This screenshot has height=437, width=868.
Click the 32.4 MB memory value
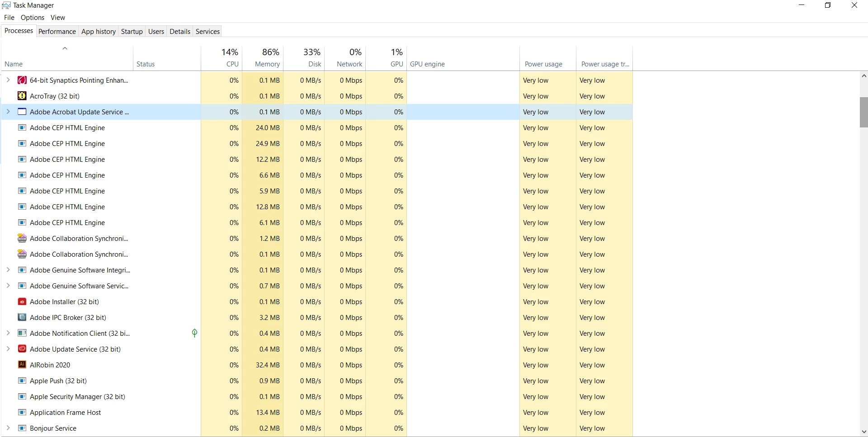coord(268,365)
